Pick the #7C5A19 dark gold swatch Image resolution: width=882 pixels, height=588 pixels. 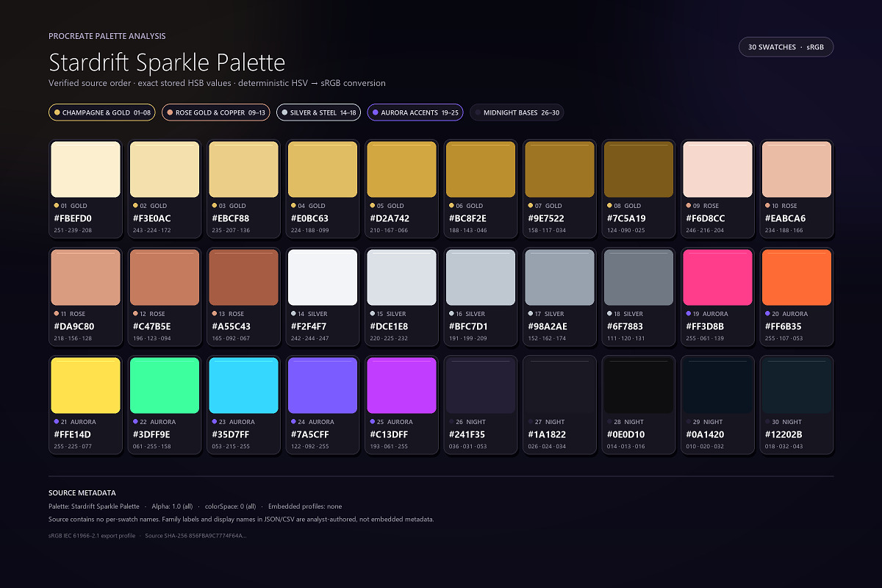pyautogui.click(x=639, y=169)
